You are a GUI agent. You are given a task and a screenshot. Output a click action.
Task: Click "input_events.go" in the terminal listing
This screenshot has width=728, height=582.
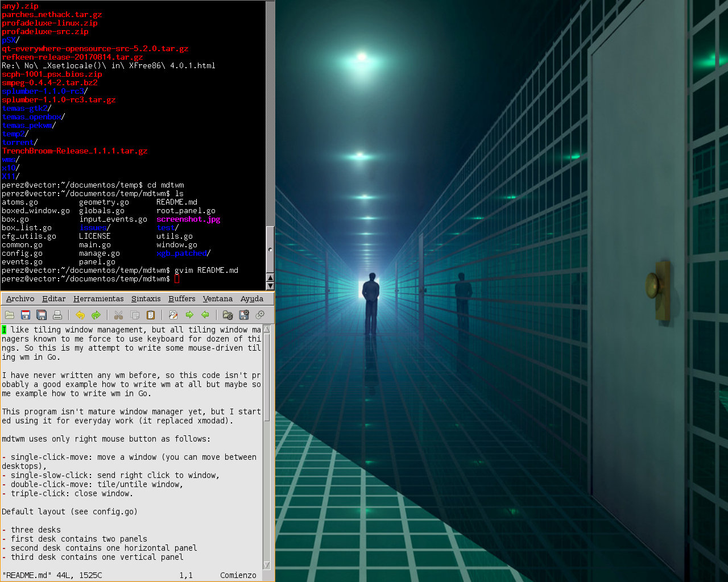(113, 219)
